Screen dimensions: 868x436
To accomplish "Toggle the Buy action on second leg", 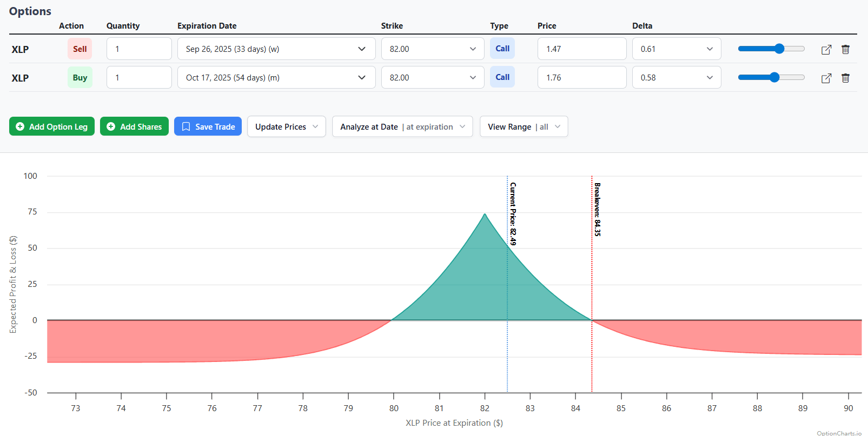I will coord(79,78).
